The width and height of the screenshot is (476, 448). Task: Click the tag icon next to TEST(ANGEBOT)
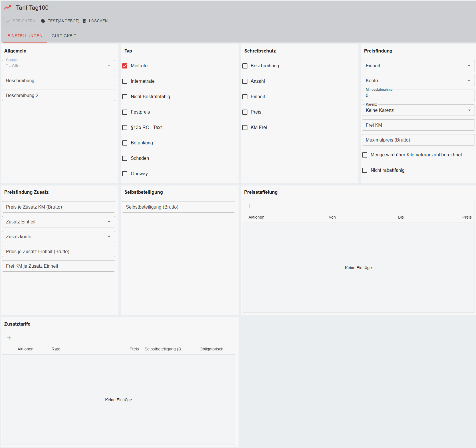point(43,21)
